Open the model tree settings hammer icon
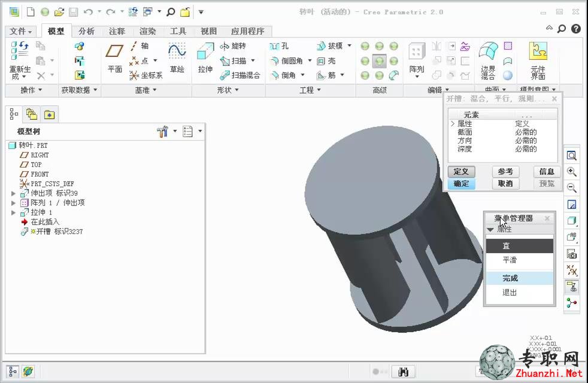The width and height of the screenshot is (588, 383). click(x=162, y=131)
